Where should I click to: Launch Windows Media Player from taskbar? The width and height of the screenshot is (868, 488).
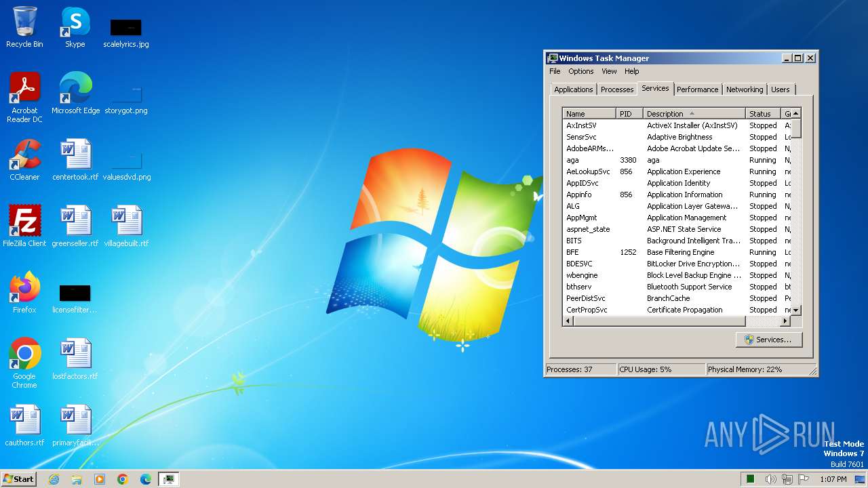click(100, 479)
